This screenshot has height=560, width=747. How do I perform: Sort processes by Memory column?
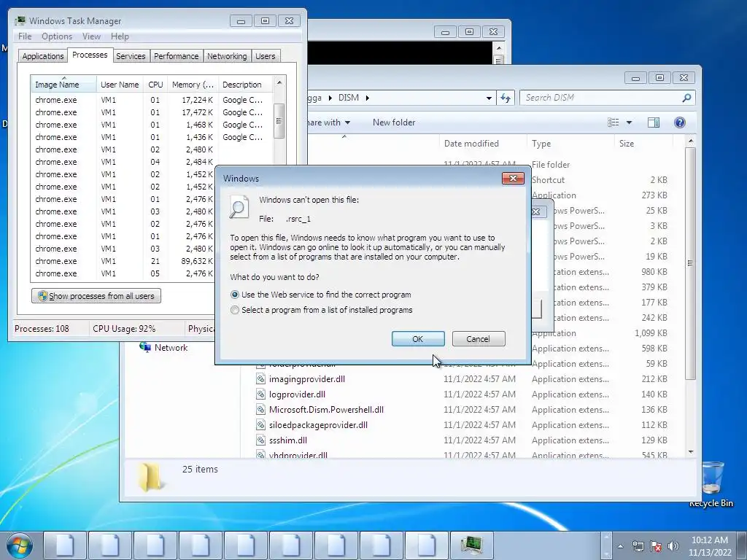[x=193, y=85]
